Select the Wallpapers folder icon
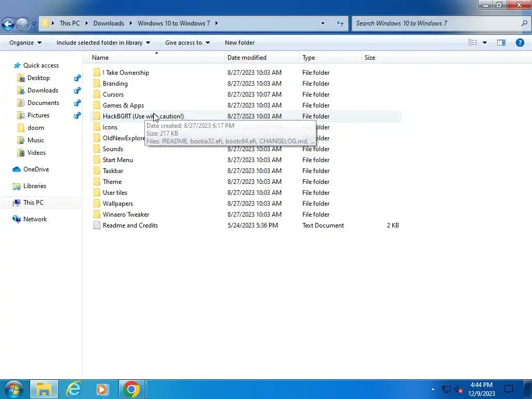This screenshot has height=399, width=532. [97, 203]
